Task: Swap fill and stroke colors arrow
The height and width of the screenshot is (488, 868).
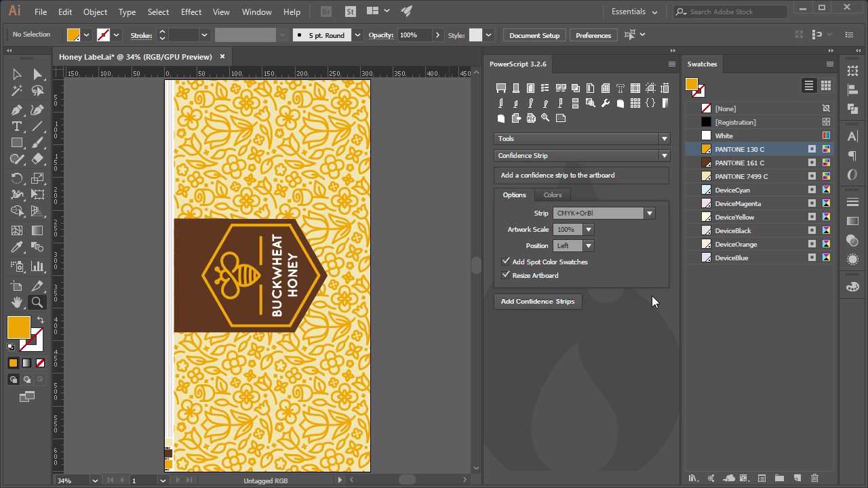Action: click(x=41, y=320)
